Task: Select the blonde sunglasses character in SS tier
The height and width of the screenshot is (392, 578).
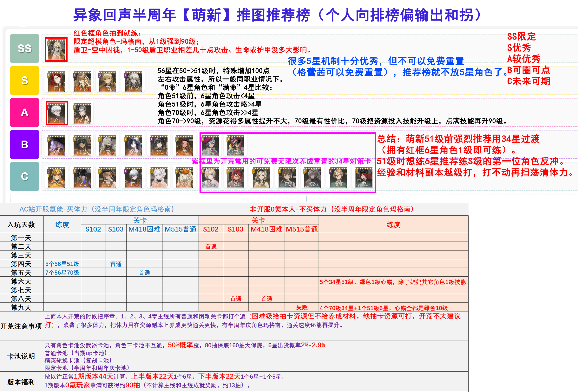Action: click(56, 49)
